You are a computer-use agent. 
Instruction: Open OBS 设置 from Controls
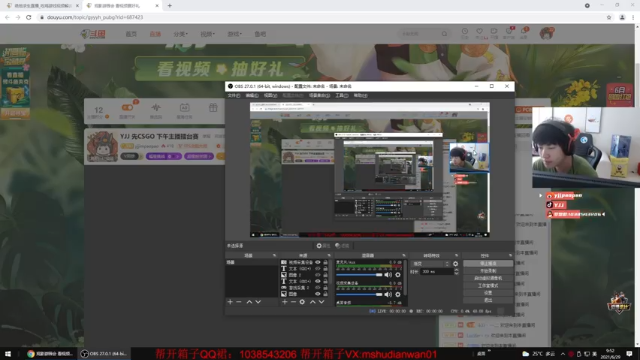(x=488, y=293)
